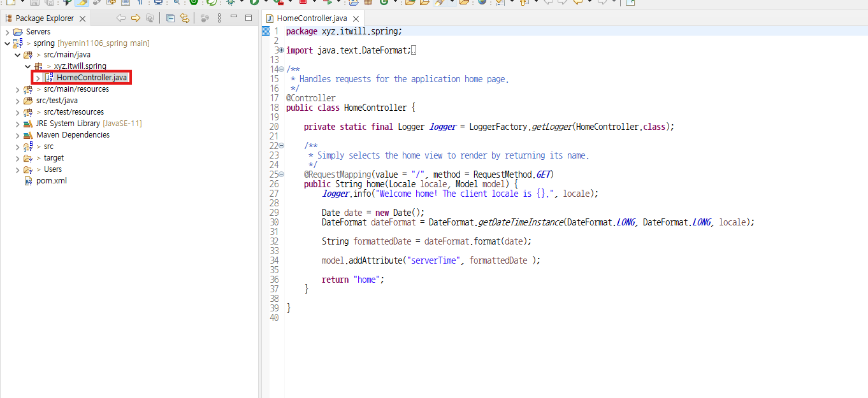Select the xyz.itwill.spring package

click(x=80, y=66)
